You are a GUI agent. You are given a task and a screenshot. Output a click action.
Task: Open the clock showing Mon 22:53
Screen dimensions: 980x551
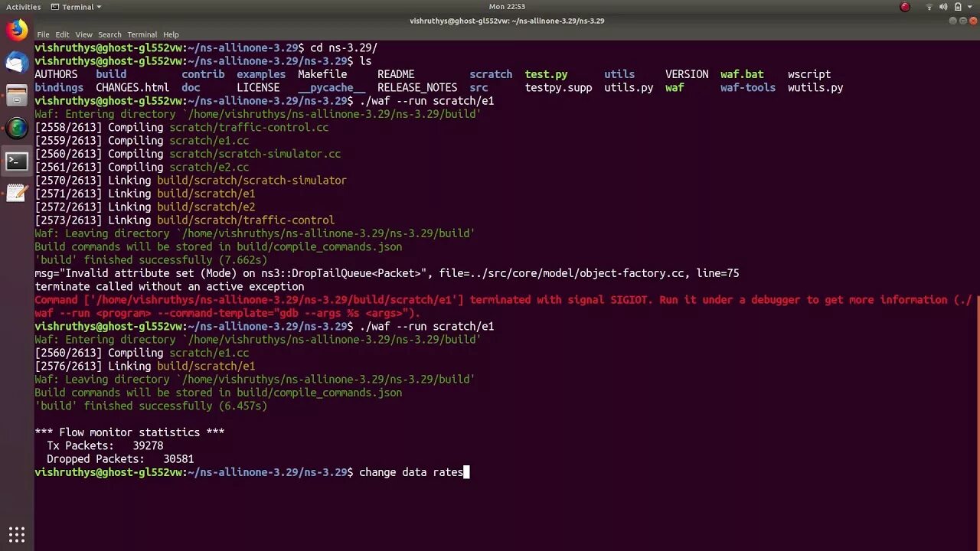[x=507, y=7]
